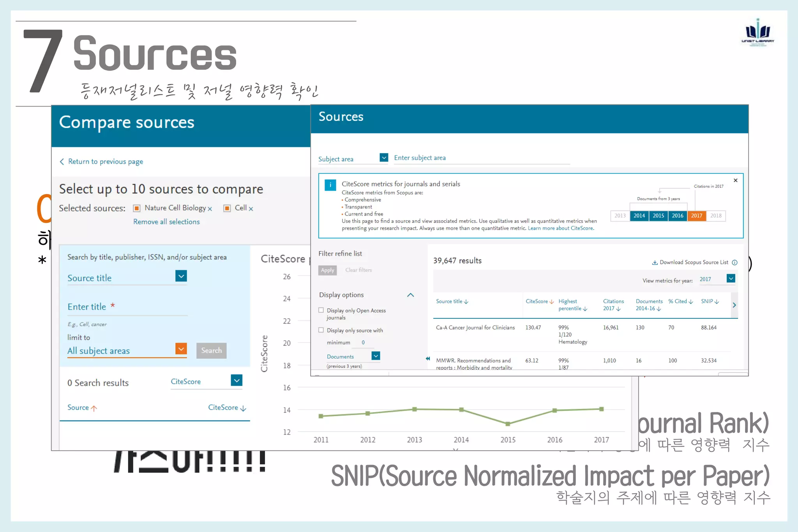Click Download Scopus Source List
798x532 pixels.
click(694, 262)
